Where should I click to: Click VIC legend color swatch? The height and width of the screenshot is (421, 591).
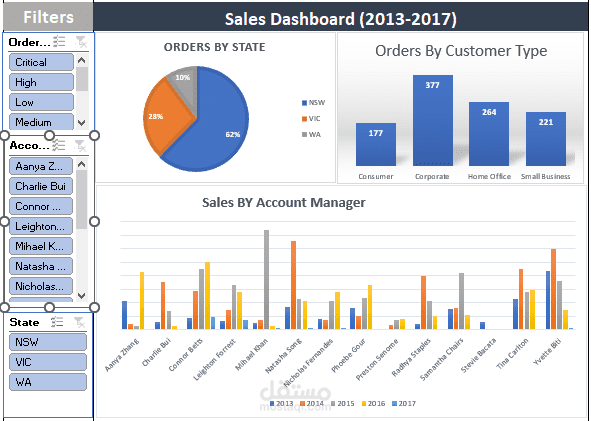coord(304,119)
